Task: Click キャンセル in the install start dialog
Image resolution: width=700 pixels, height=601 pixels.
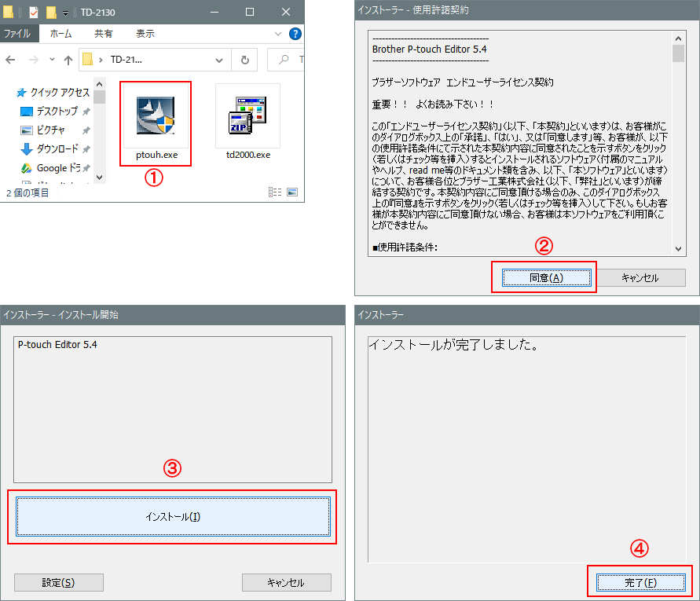Action: point(286,582)
